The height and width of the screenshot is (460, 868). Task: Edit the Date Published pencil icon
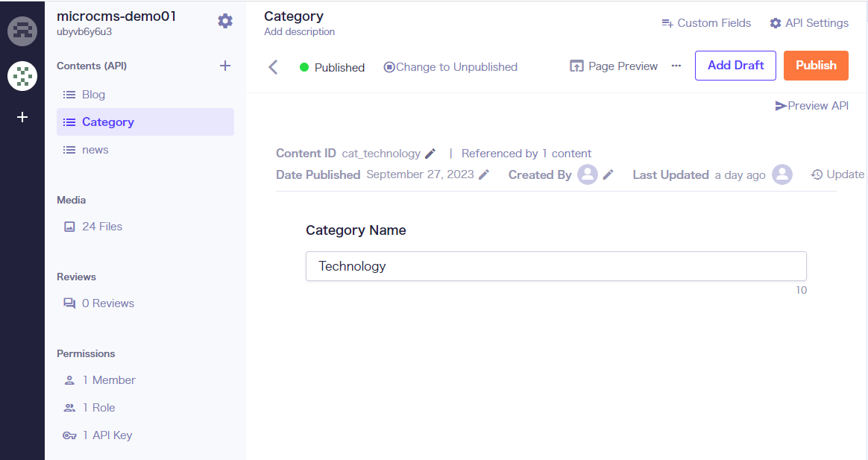[485, 174]
